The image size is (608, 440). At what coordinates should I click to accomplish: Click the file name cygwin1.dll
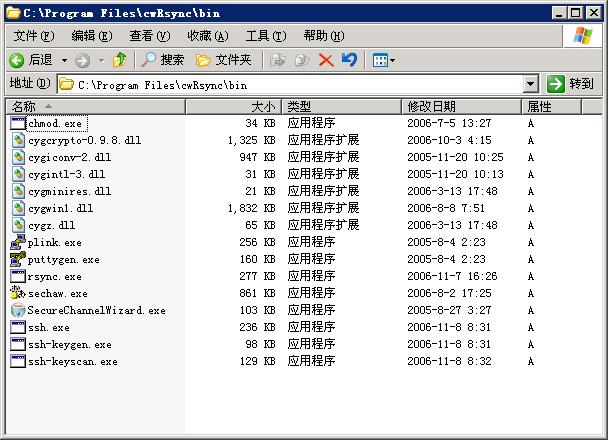[x=60, y=209]
